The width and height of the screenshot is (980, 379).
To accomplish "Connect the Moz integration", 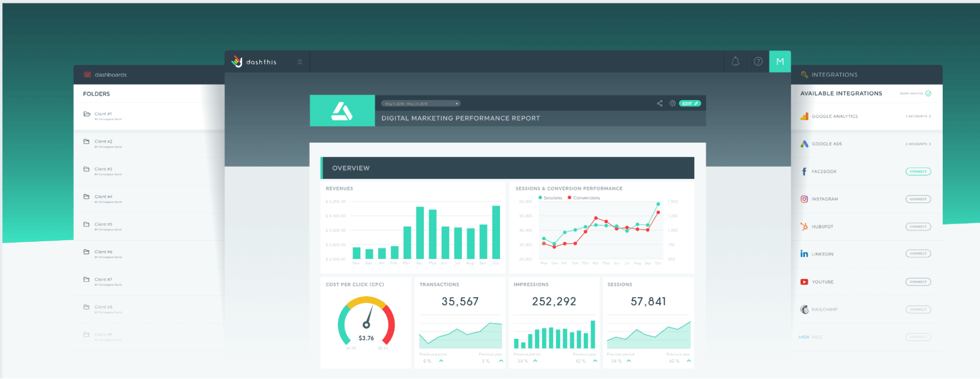I will pyautogui.click(x=918, y=337).
